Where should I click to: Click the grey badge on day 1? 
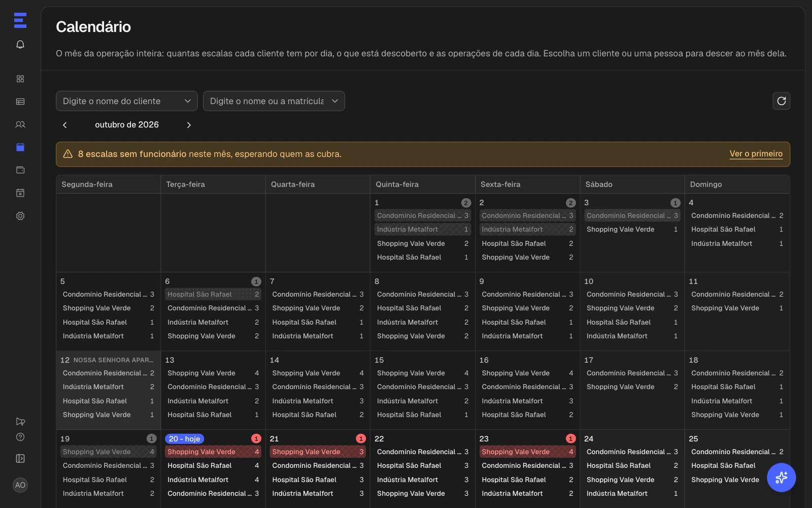(466, 203)
